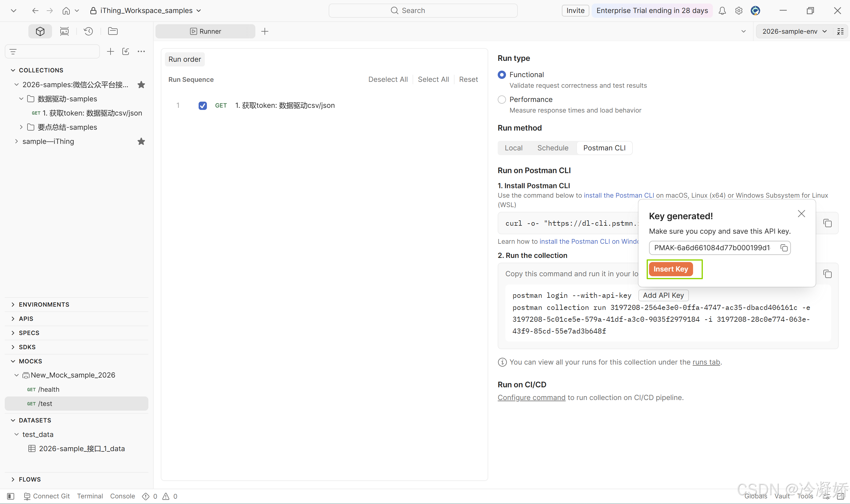
Task: Expand the SPECS section
Action: (13, 333)
